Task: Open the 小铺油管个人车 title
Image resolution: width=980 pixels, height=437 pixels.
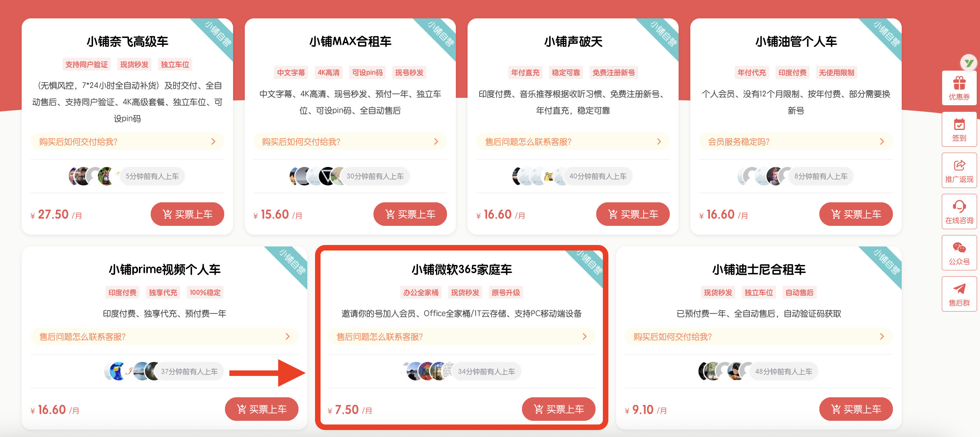Action: pos(796,41)
